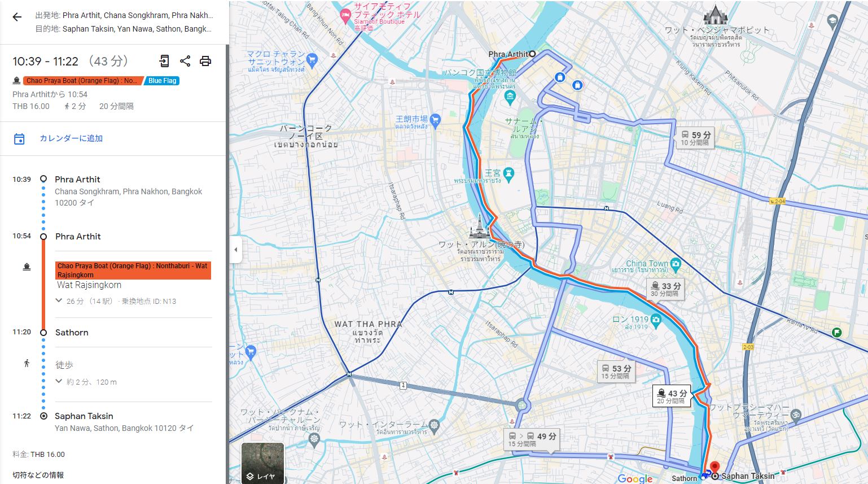868x484 pixels.
Task: Send directions to phone icon
Action: [164, 61]
